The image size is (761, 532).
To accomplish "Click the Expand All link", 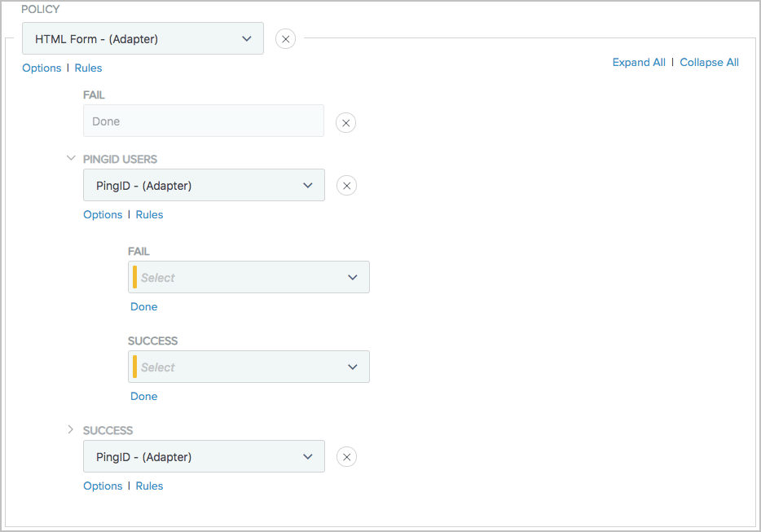I will click(639, 62).
